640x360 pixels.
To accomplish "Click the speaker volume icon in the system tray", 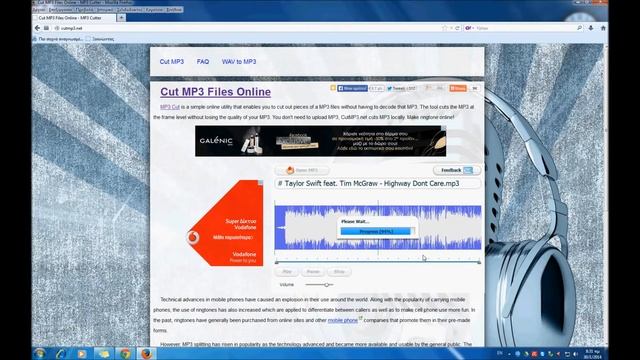I will click(576, 354).
